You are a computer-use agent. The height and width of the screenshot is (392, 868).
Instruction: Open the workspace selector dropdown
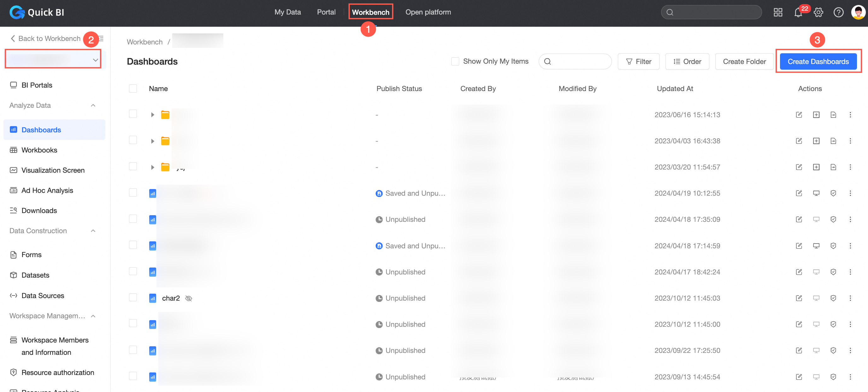pos(53,60)
